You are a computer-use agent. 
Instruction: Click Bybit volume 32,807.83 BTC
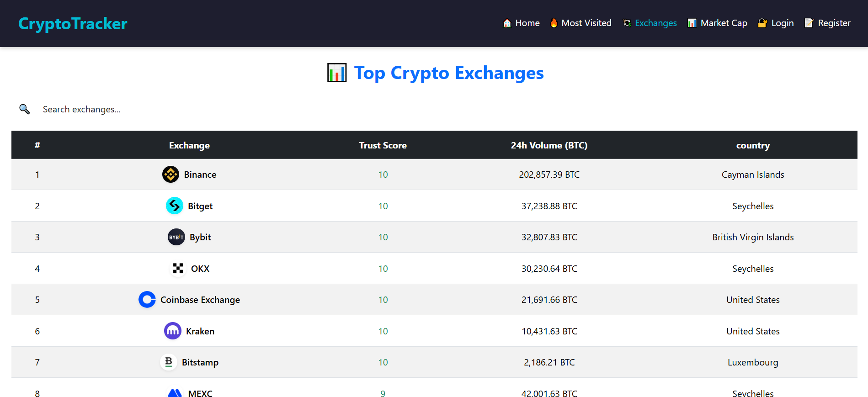tap(549, 237)
